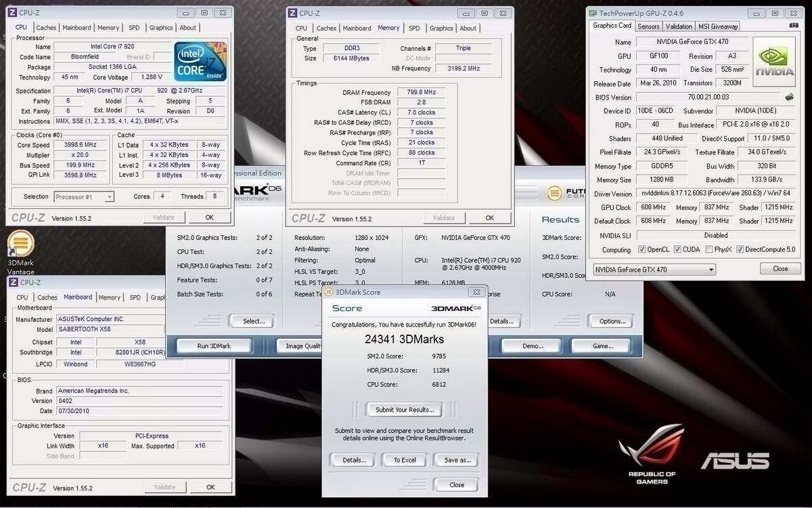This screenshot has height=508, width=812.
Task: Open the SPD tab in memory CPU-Z window
Action: [413, 28]
